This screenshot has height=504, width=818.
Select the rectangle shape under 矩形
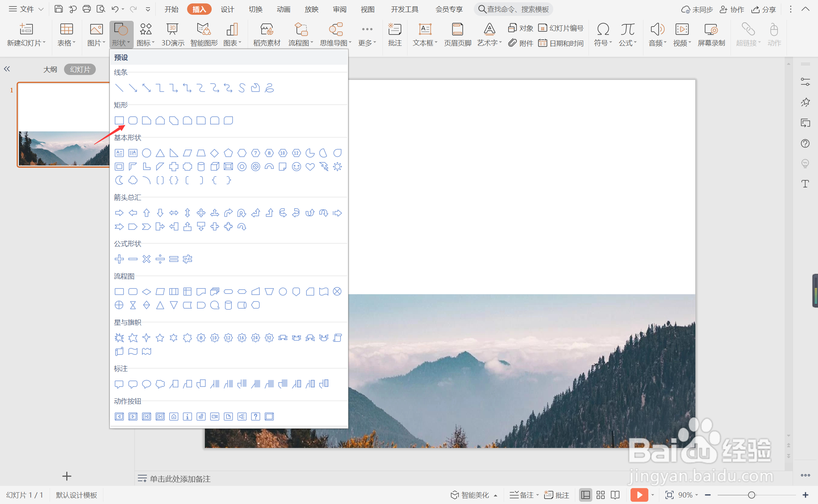119,120
